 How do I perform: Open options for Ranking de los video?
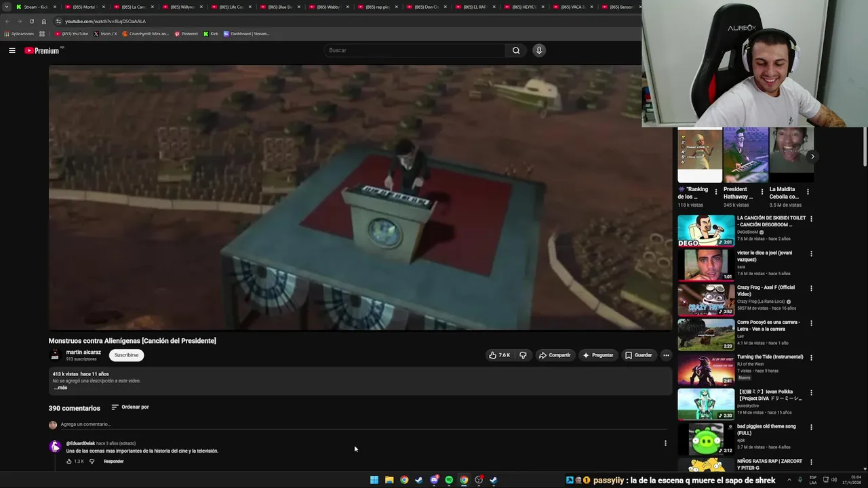716,192
